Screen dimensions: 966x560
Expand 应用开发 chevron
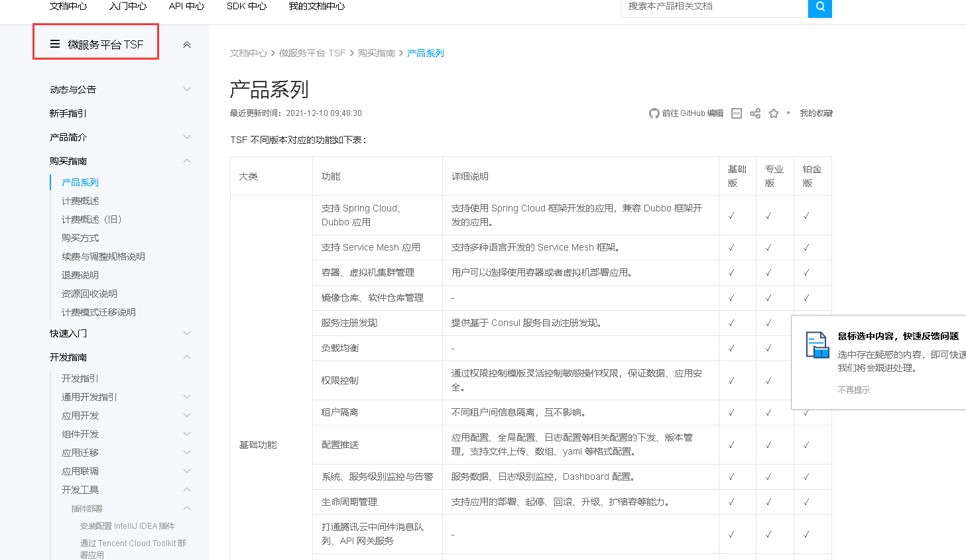tap(187, 416)
